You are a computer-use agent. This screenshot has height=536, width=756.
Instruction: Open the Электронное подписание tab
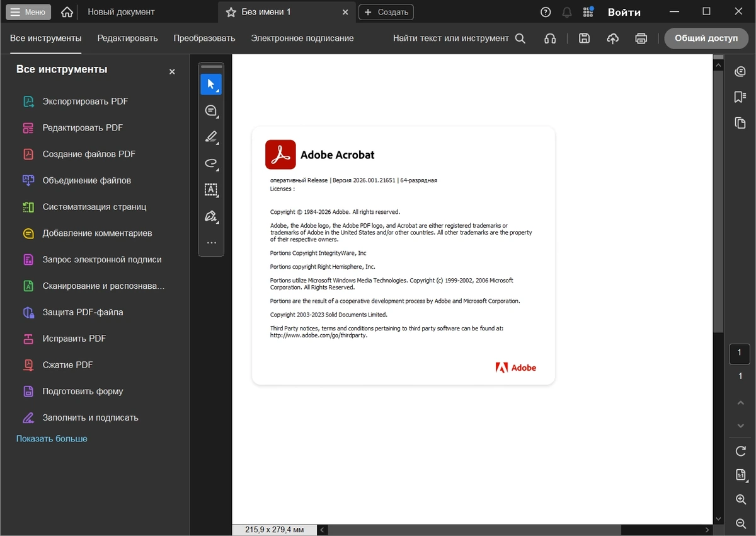click(x=302, y=38)
